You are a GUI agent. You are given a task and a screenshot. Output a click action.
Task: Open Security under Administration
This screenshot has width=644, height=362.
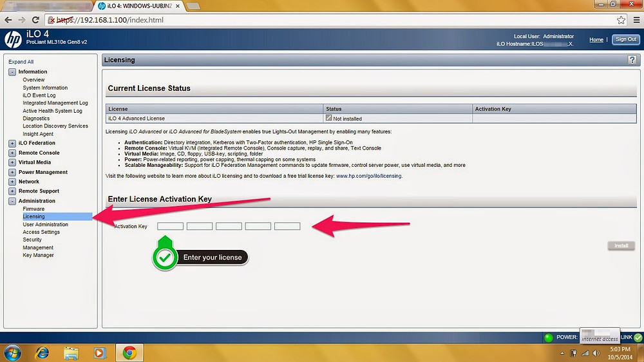click(x=32, y=240)
